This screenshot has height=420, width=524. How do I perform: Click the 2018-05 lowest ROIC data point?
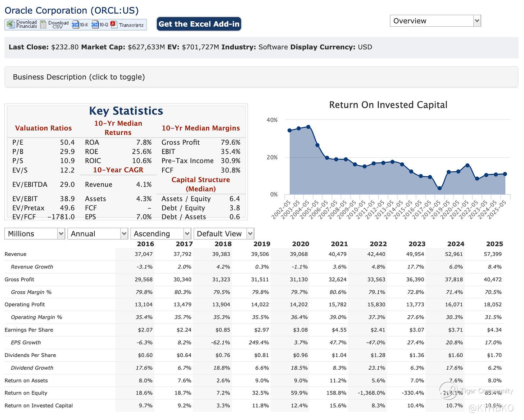click(x=439, y=188)
